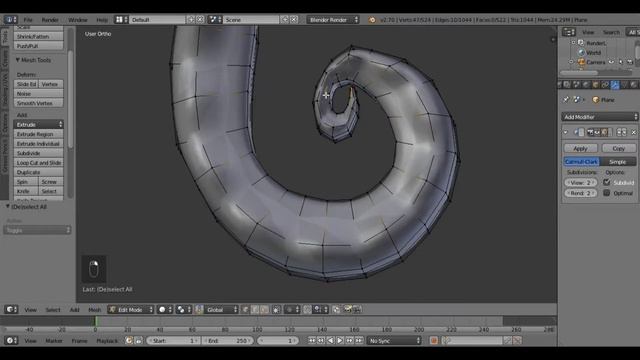Click the Loop Cut and Slide button
640x360 pixels.
tap(39, 162)
